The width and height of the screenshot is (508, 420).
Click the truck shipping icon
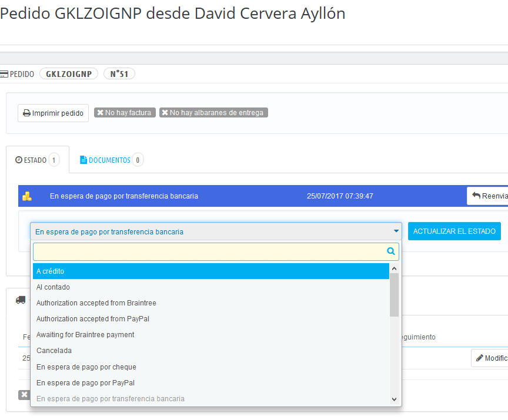(21, 300)
